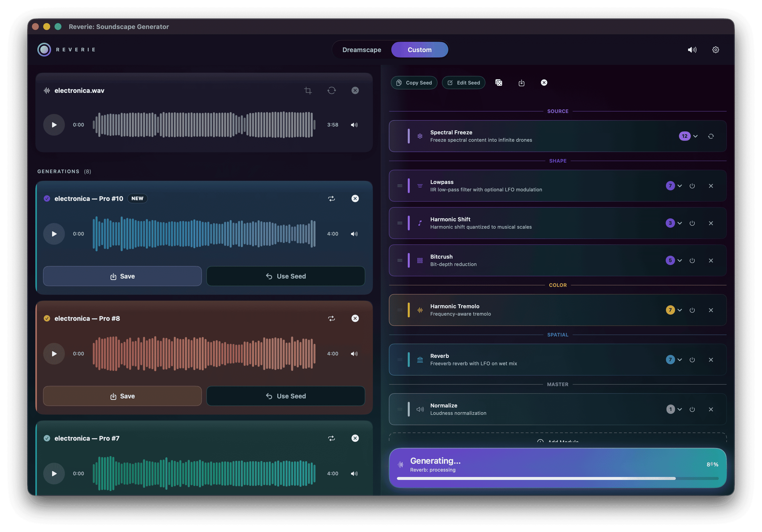Click the Generating progress bar

click(x=558, y=478)
